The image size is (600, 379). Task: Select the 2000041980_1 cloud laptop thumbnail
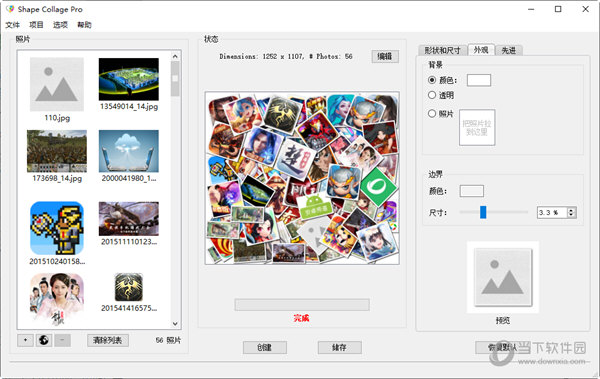[x=129, y=151]
